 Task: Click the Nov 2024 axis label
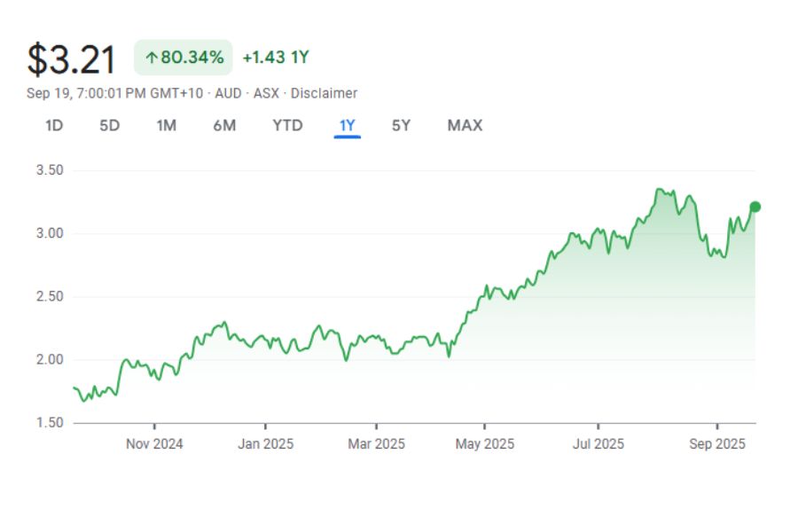(154, 443)
